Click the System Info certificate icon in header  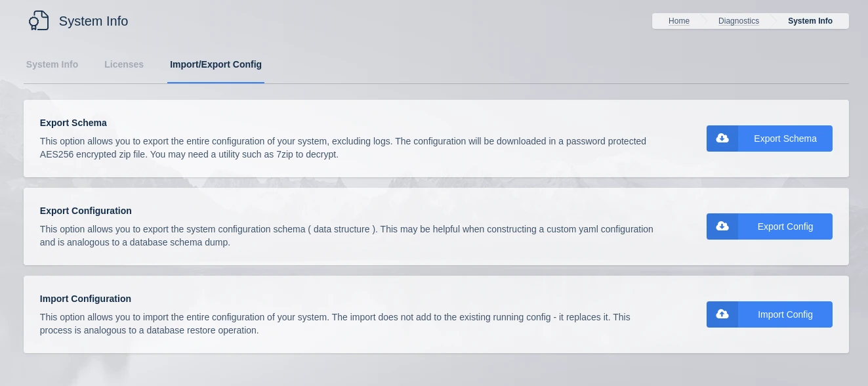click(x=39, y=21)
